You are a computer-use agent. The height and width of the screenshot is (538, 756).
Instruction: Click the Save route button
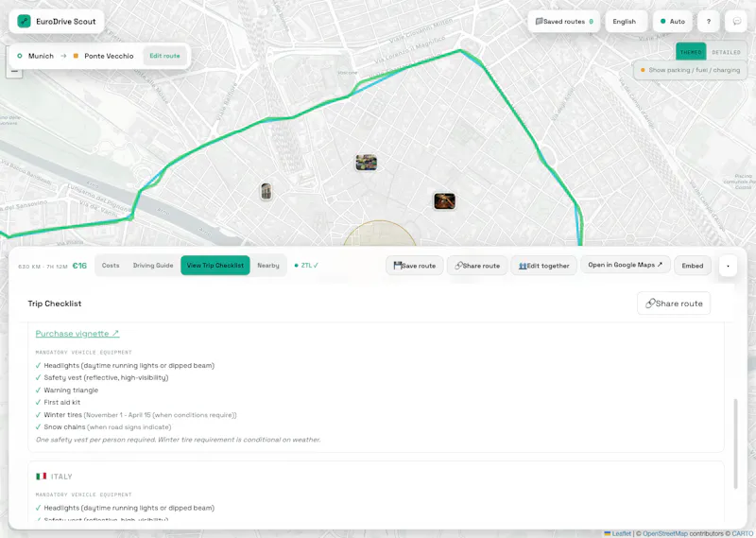[415, 266]
